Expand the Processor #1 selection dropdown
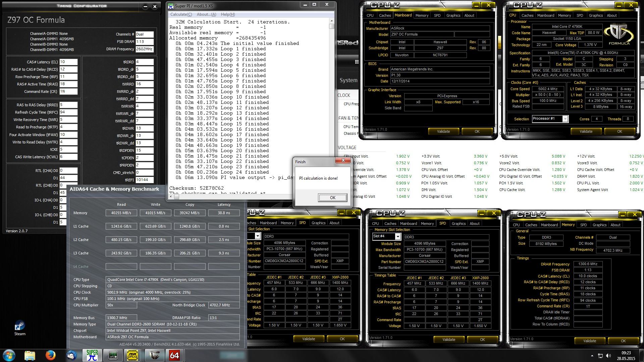Screen dimensions: 644x362 [565, 119]
